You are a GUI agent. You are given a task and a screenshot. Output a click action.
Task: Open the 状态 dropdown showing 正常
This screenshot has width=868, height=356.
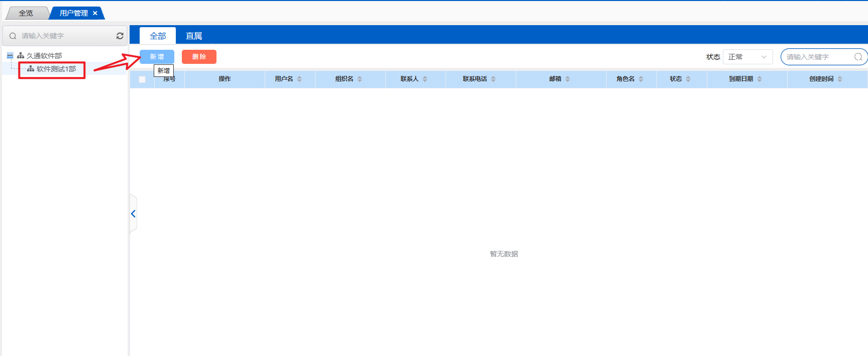click(x=747, y=57)
